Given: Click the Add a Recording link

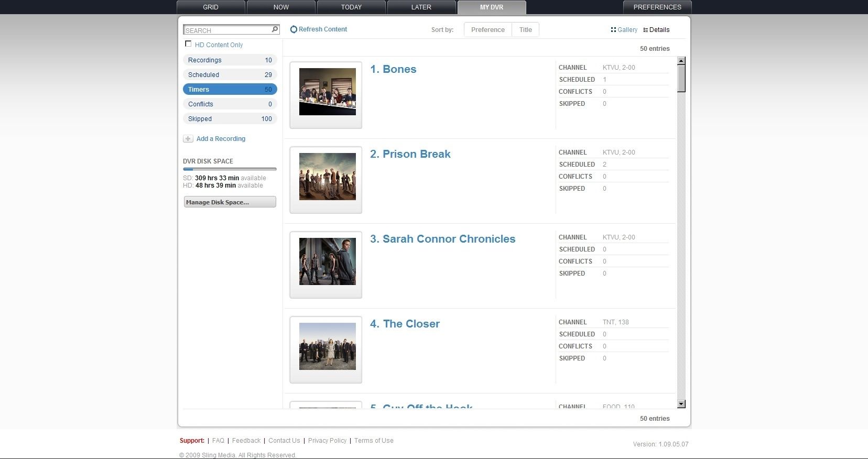Looking at the screenshot, I should pyautogui.click(x=221, y=139).
